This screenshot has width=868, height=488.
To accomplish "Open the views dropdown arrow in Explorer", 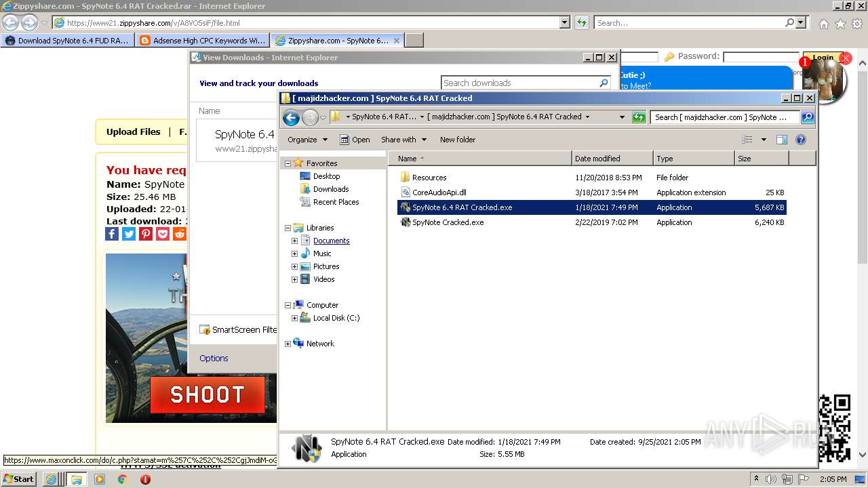I will (764, 140).
